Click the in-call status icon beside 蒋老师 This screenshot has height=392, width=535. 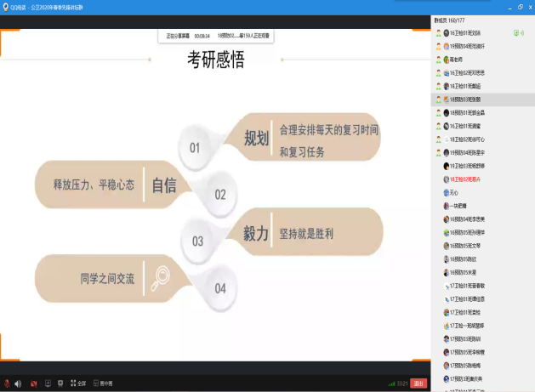[438, 60]
